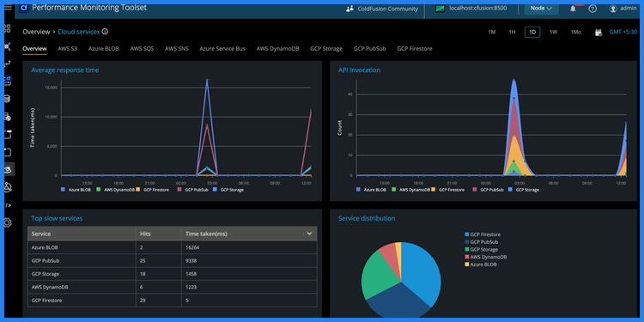Set time range to 1W
This screenshot has height=322, width=644.
pyautogui.click(x=553, y=32)
